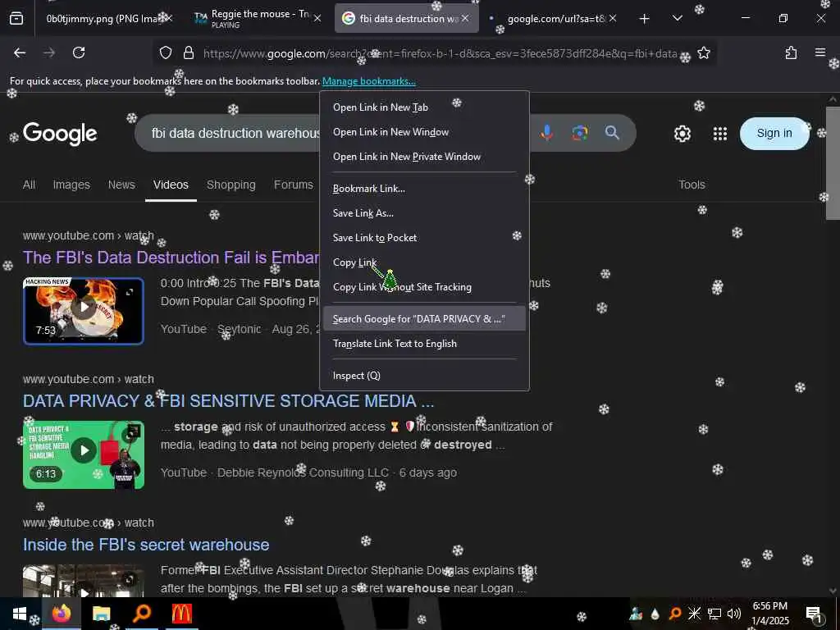Open the Firefox hamburger menu
Viewport: 840px width, 630px height.
click(x=819, y=52)
